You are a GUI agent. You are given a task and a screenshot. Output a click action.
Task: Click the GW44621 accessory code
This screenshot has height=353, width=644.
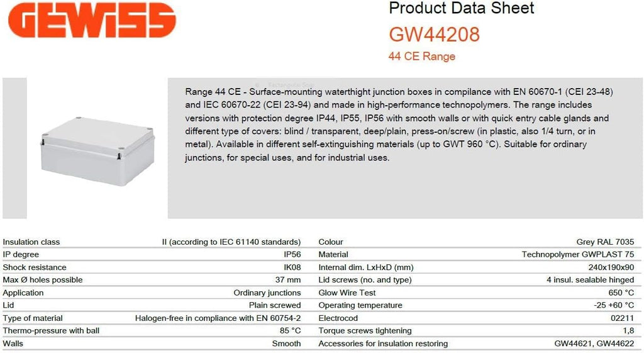573,344
